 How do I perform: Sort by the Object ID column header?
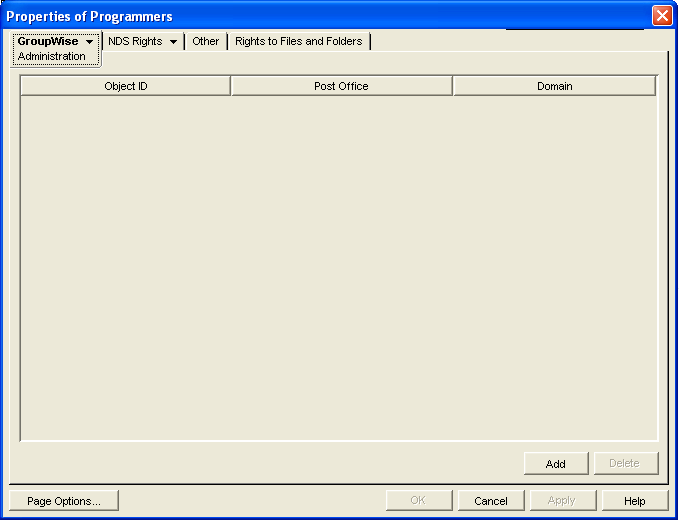coord(126,86)
